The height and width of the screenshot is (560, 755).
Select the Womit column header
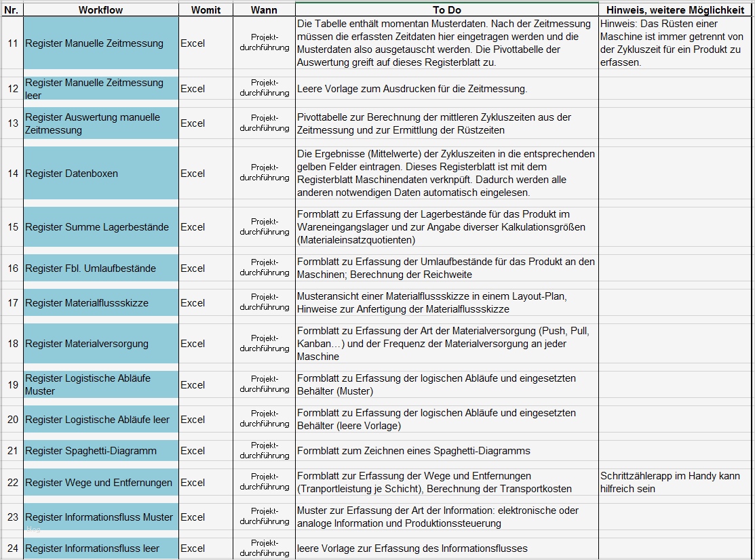pos(206,9)
